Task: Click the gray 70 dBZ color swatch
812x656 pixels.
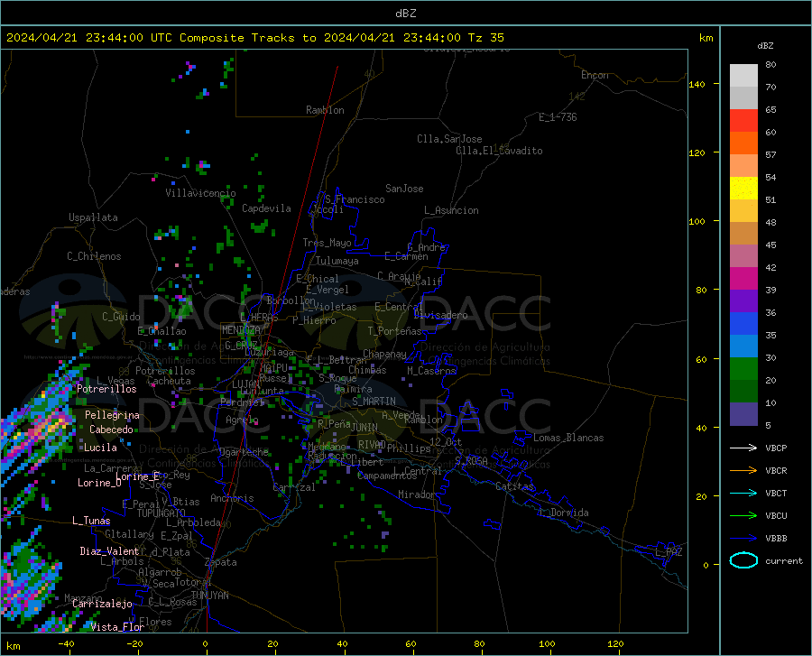Action: (x=743, y=97)
